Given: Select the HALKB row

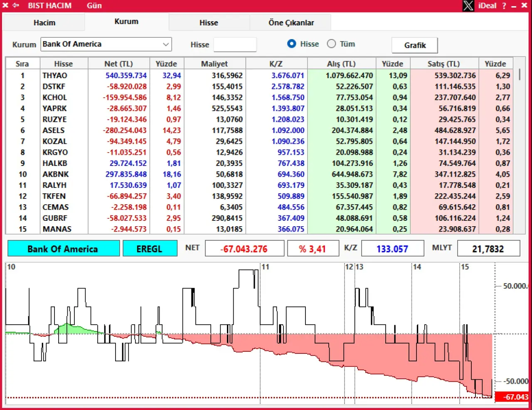Looking at the screenshot, I should pyautogui.click(x=259, y=163).
